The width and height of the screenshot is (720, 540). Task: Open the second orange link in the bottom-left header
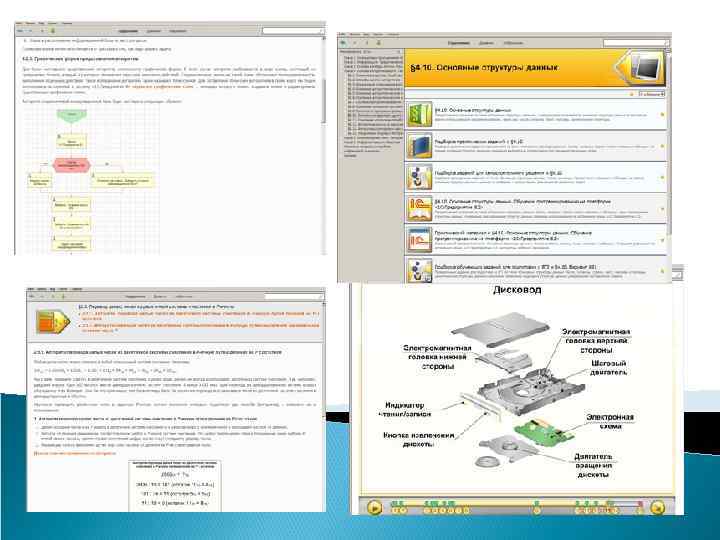pos(200,327)
